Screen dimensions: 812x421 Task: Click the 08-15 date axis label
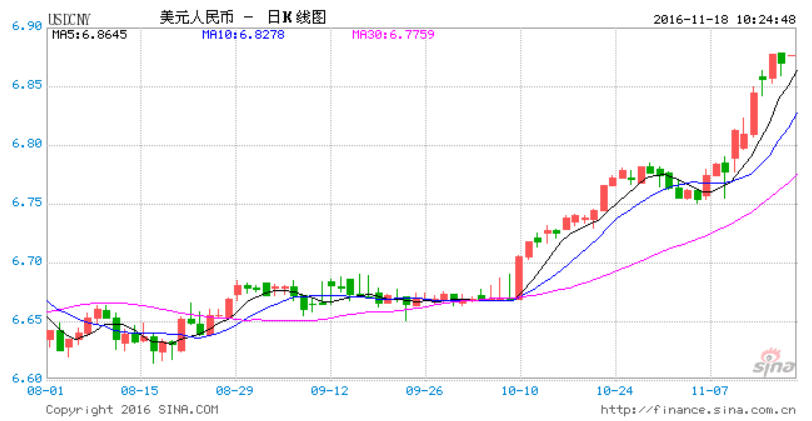click(139, 392)
